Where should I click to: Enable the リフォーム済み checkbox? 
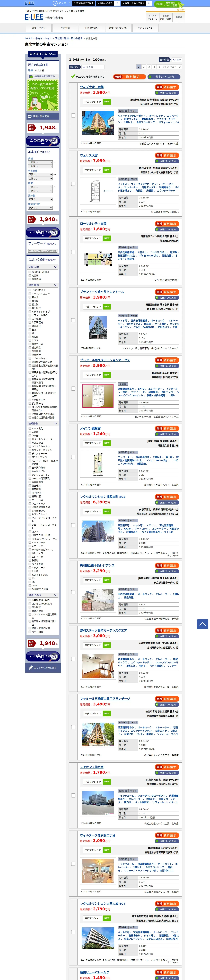[x=30, y=315]
